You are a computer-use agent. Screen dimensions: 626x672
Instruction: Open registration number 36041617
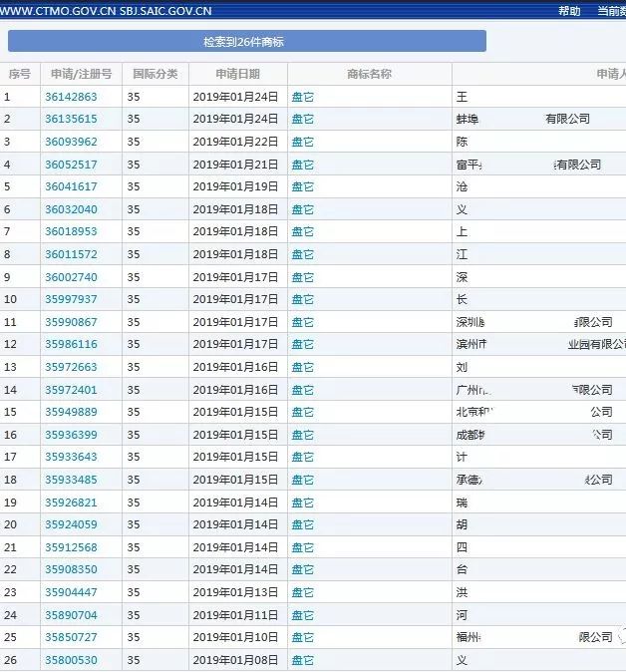pos(71,186)
